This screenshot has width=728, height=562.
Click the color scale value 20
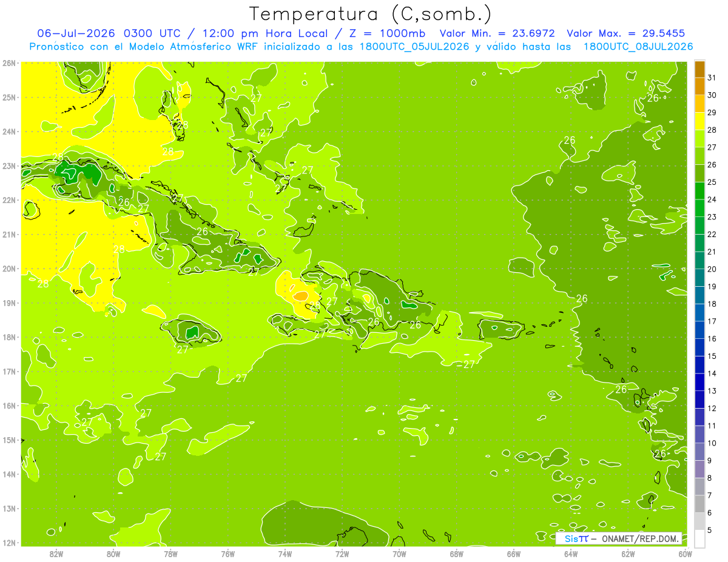click(x=712, y=269)
